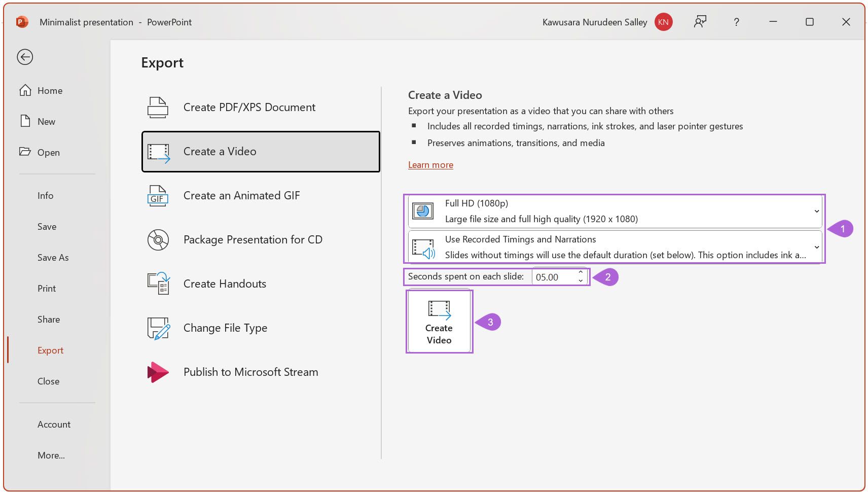Choose Close in the sidebar
This screenshot has height=492, width=868.
48,381
